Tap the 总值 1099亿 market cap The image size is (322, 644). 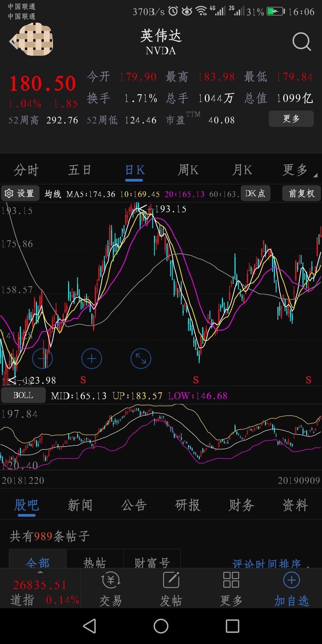[279, 98]
